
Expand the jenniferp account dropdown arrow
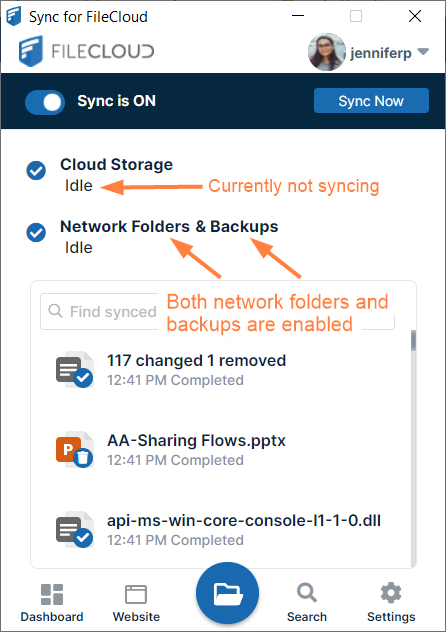tap(423, 52)
